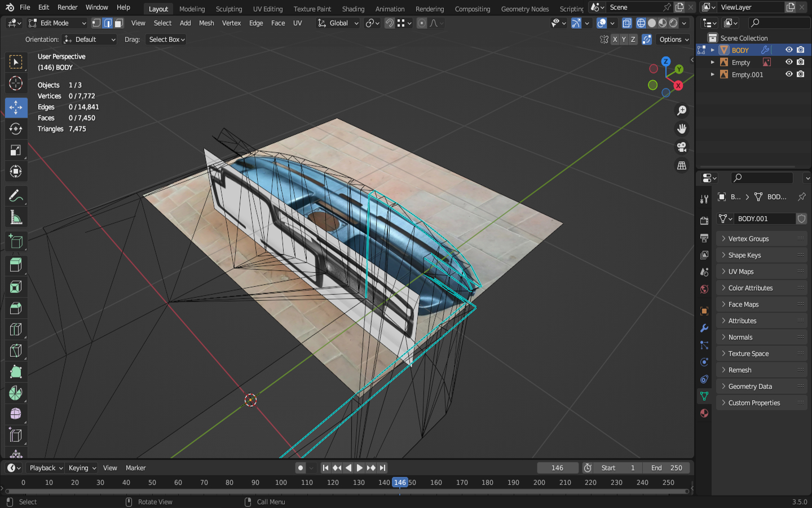Expand the Vertex Groups panel

point(761,239)
